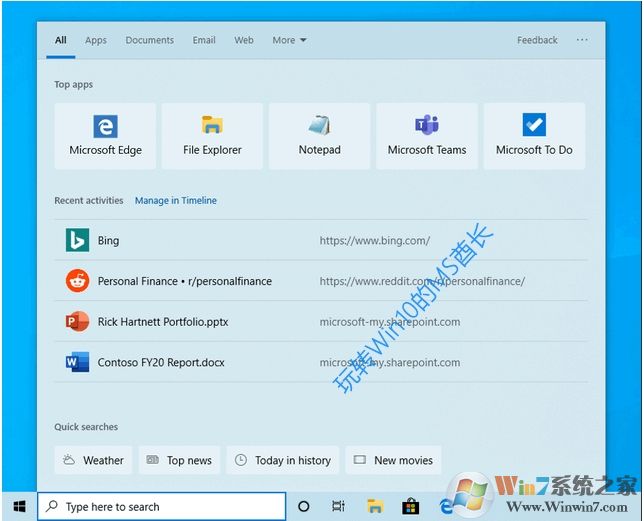Open Microsoft To Do tile

click(534, 136)
